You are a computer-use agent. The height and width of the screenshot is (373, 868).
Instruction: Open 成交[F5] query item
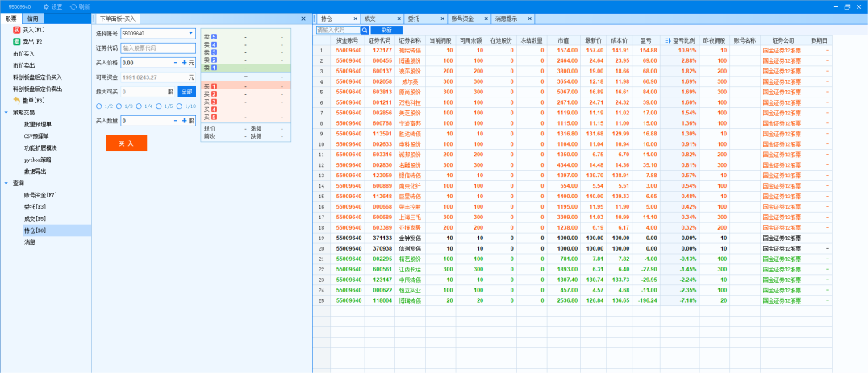point(35,218)
